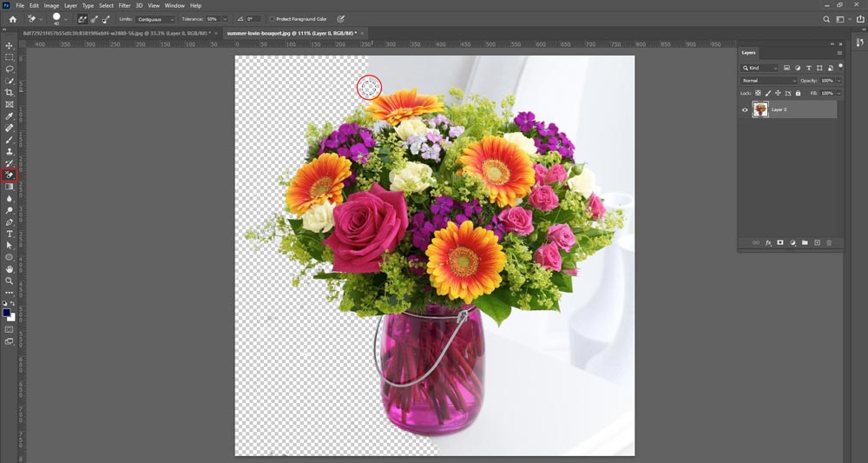
Task: Toggle Sampling: Continuous option
Action: 82,19
